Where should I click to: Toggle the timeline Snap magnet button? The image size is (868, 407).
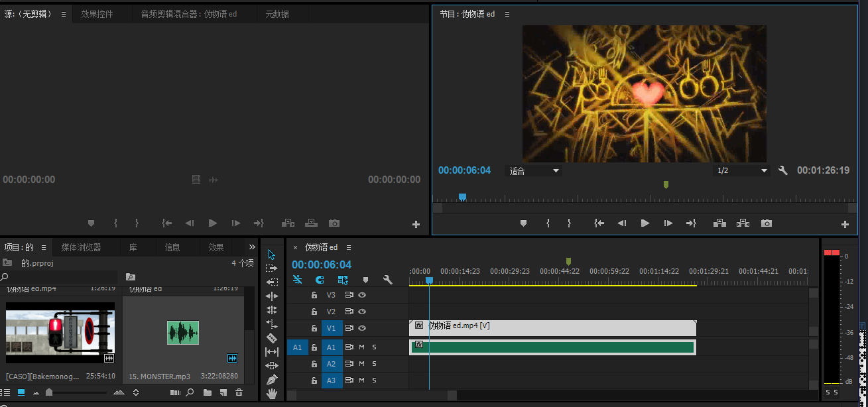tap(320, 280)
